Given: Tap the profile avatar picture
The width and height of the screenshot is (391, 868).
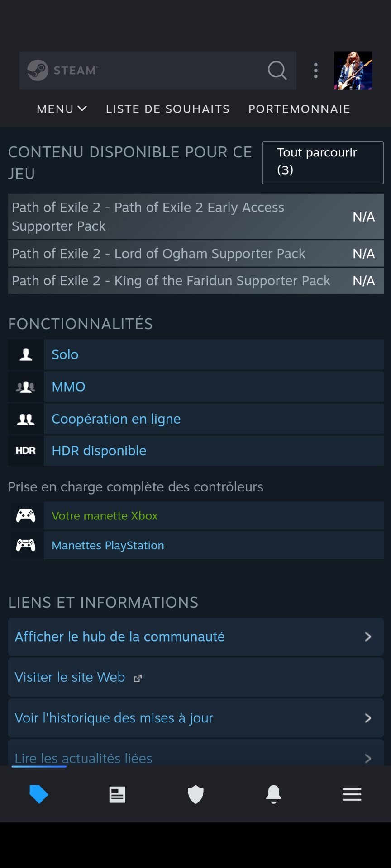Looking at the screenshot, I should [353, 71].
